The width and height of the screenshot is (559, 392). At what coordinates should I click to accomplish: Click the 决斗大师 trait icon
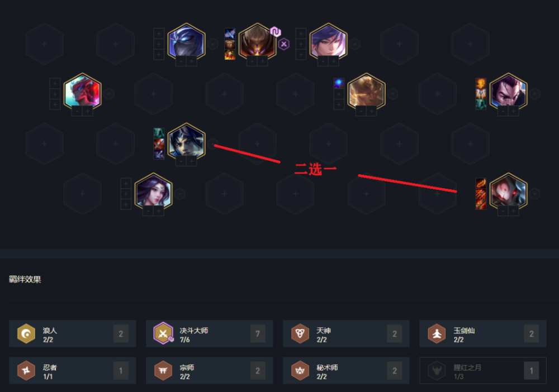coord(163,333)
